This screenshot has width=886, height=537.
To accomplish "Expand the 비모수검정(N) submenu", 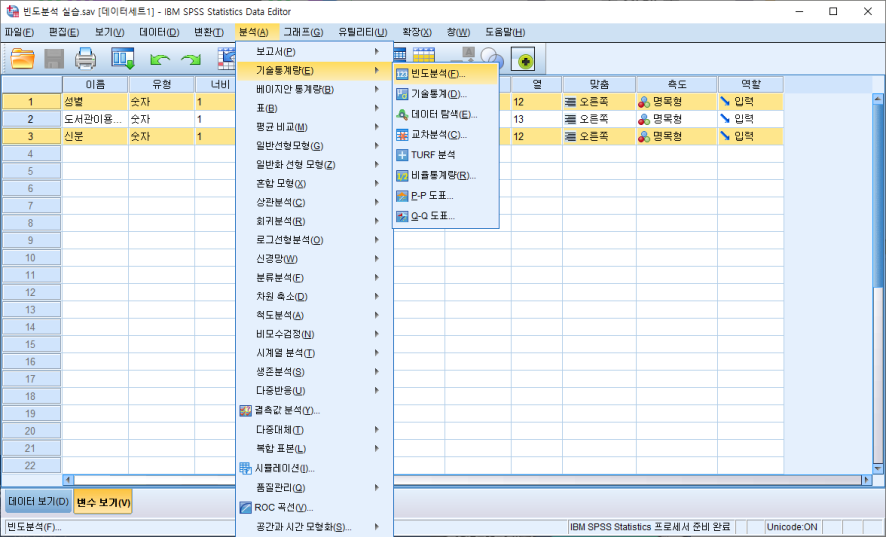I will [314, 334].
